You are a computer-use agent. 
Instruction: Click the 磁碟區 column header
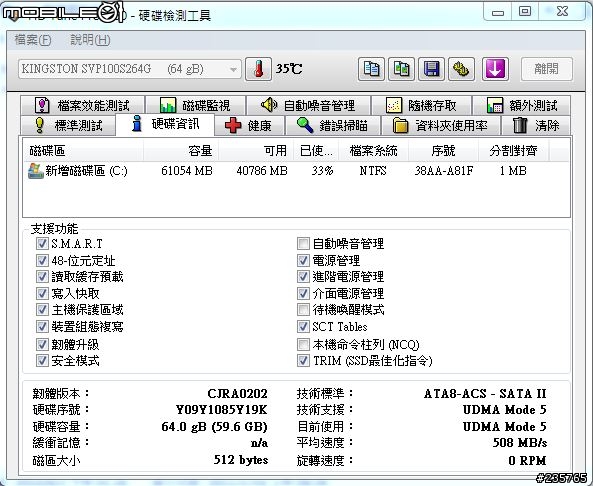[83, 151]
